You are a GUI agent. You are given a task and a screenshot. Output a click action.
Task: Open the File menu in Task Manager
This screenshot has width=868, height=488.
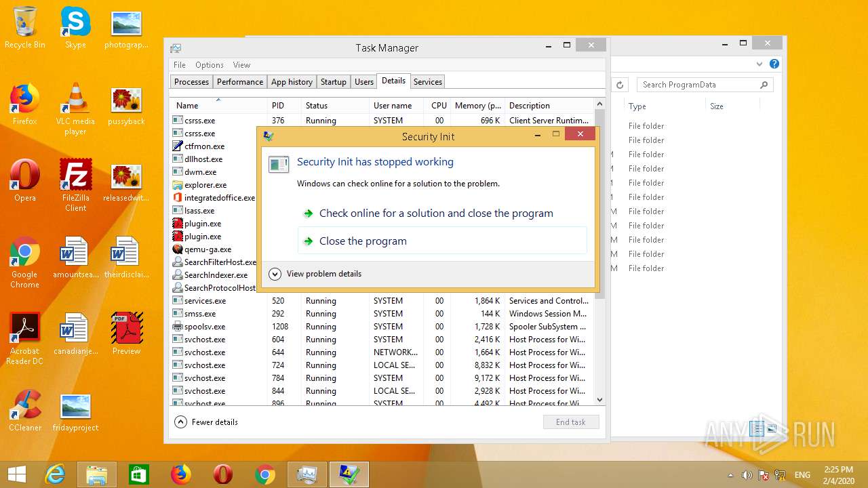pos(180,65)
